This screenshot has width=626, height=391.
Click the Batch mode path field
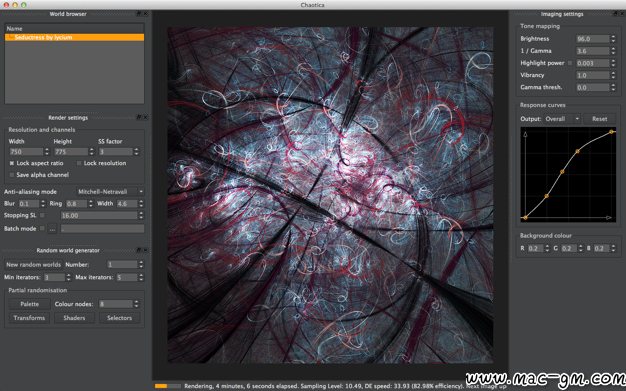102,229
